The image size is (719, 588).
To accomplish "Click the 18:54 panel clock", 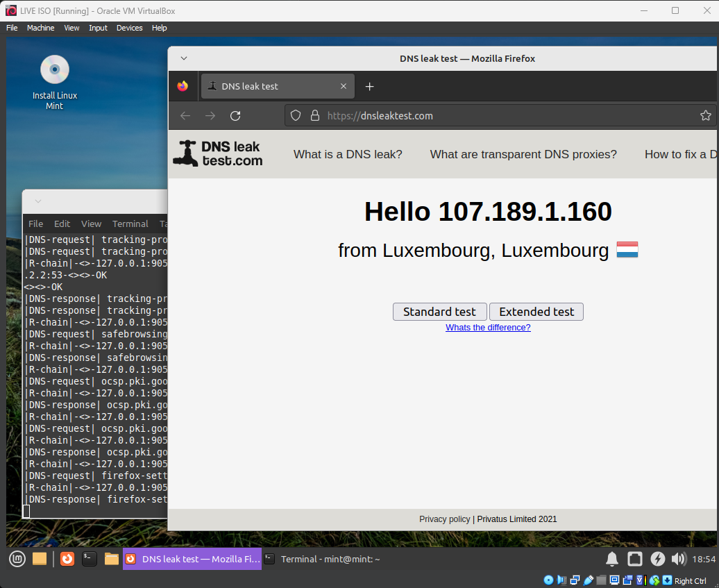I will coord(704,559).
